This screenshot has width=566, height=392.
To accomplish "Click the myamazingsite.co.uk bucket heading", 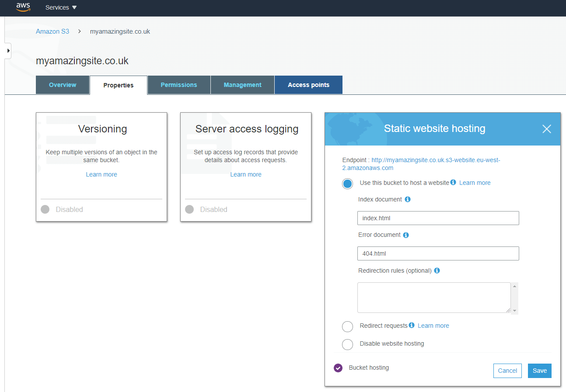I will [x=82, y=61].
